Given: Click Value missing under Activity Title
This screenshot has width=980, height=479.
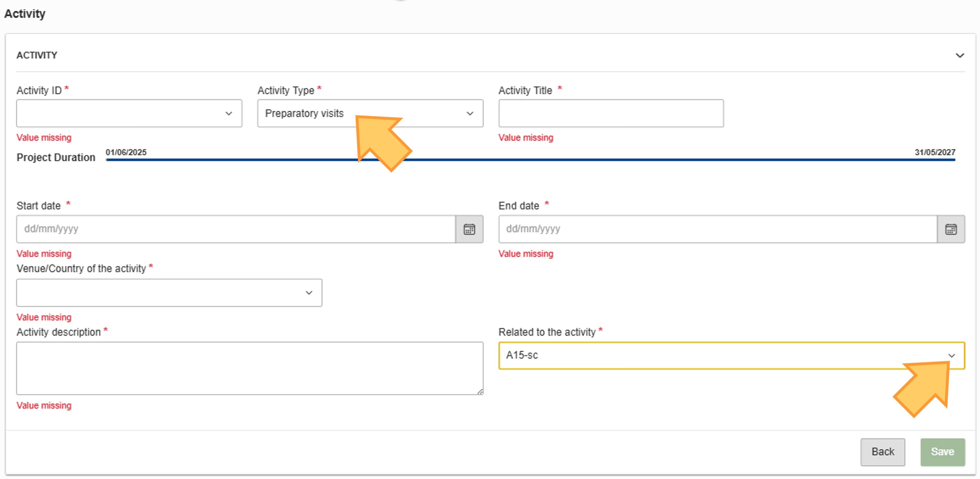Looking at the screenshot, I should point(526,138).
